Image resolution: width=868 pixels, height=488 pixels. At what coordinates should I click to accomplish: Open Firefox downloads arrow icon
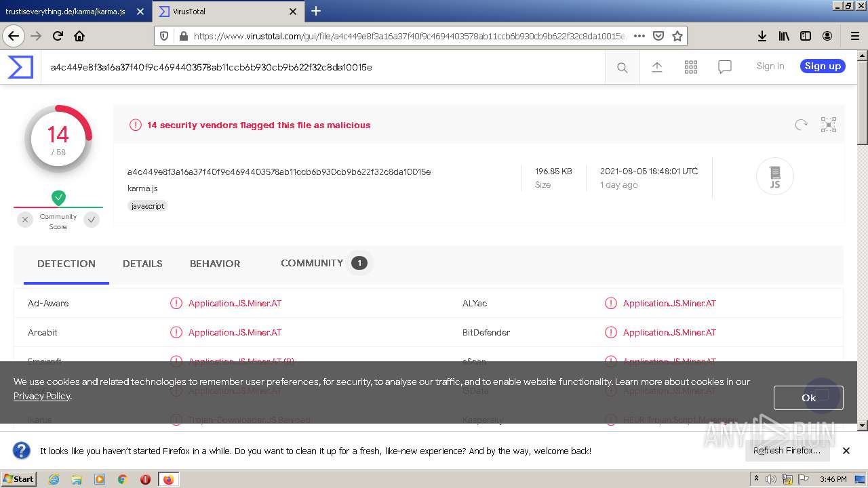pyautogui.click(x=762, y=36)
